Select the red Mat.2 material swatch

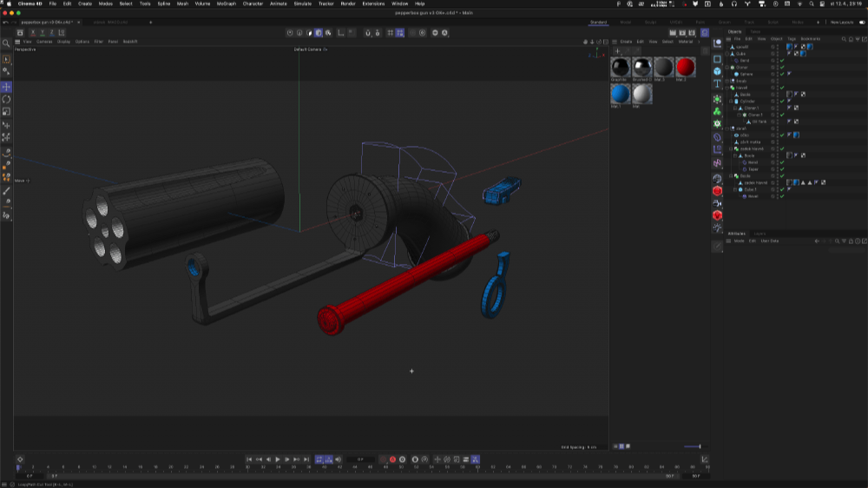point(686,68)
